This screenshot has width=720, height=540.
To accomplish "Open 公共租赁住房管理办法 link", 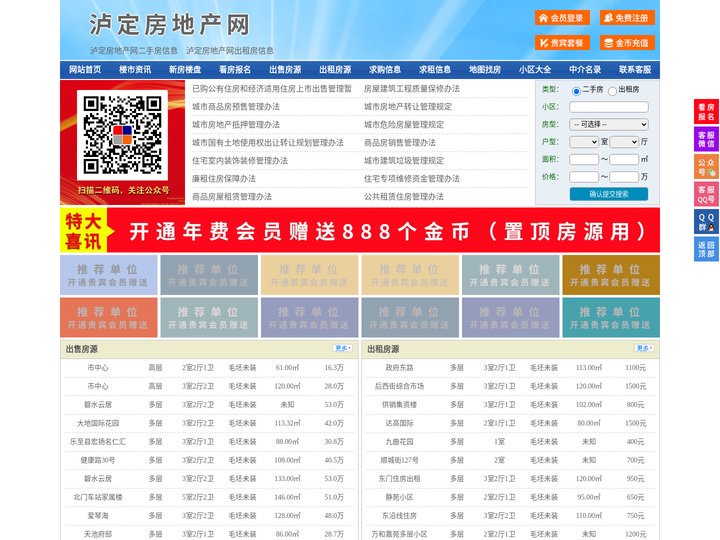I will click(404, 196).
